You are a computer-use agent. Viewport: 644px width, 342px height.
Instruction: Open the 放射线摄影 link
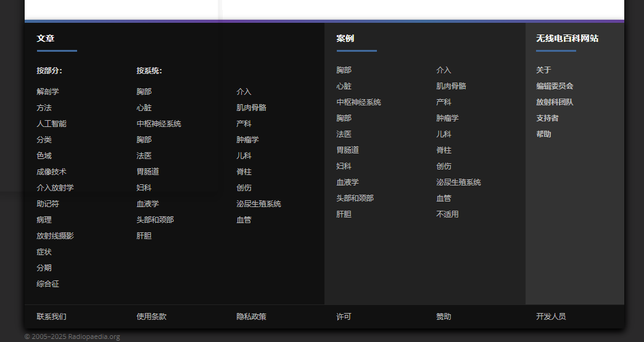55,235
